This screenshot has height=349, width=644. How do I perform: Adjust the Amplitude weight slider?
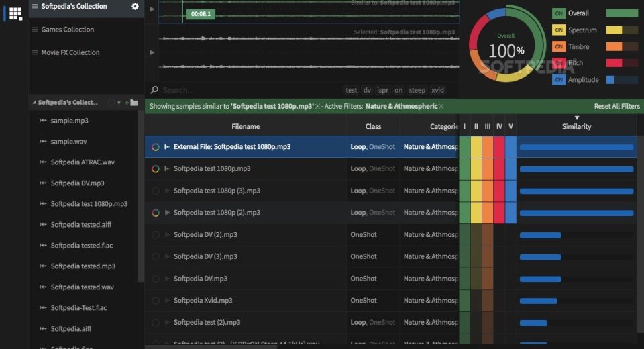click(x=622, y=80)
